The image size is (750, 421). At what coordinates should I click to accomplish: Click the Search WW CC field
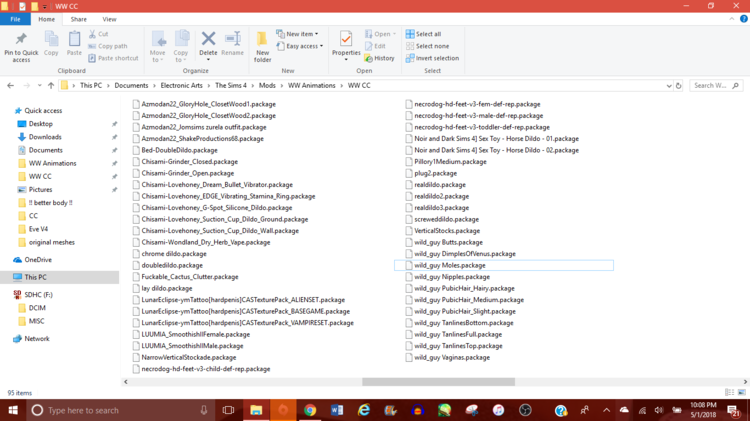(x=716, y=85)
